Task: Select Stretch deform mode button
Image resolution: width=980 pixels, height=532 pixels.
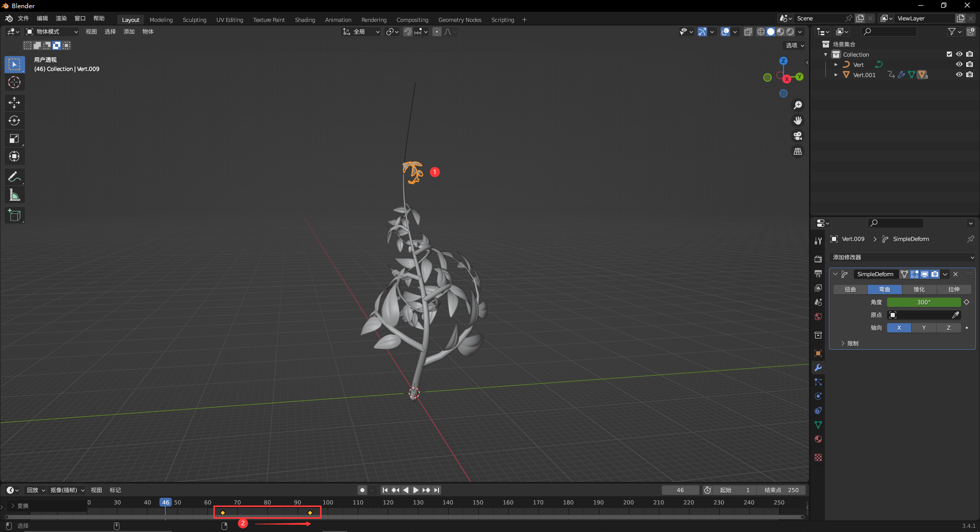Action: tap(954, 289)
